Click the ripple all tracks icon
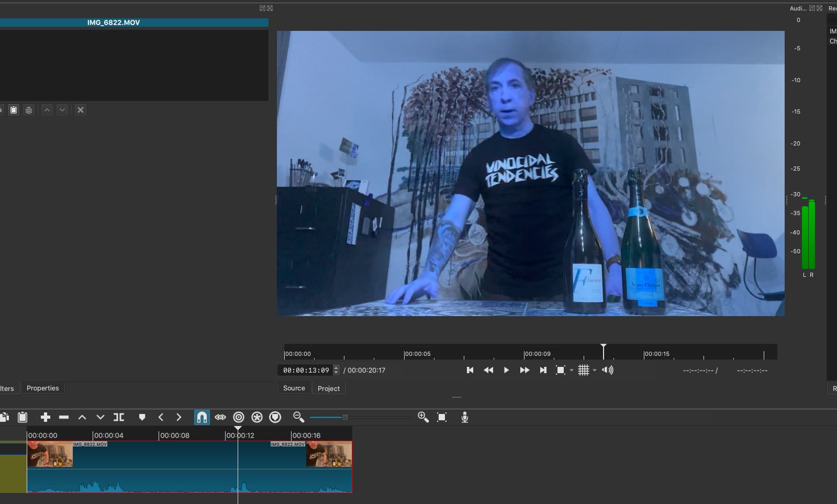Image resolution: width=837 pixels, height=504 pixels. point(257,417)
